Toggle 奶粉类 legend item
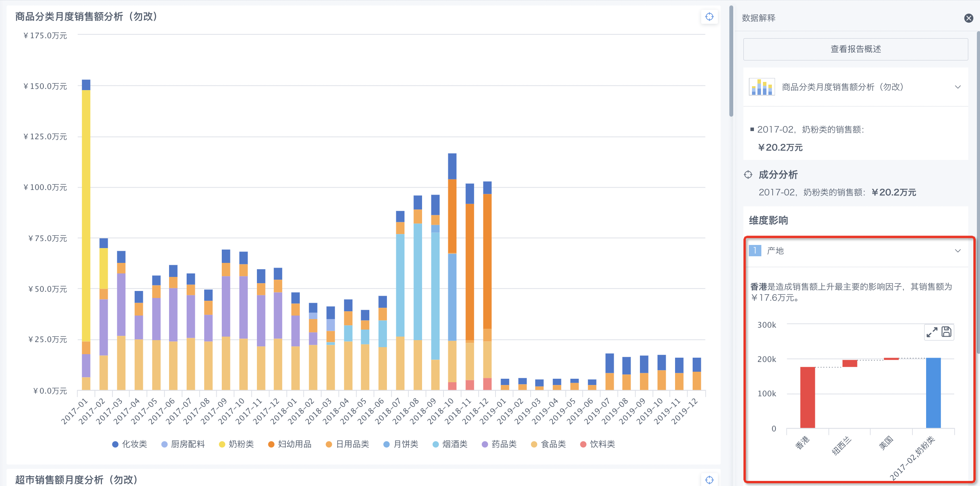This screenshot has height=486, width=980. point(236,444)
